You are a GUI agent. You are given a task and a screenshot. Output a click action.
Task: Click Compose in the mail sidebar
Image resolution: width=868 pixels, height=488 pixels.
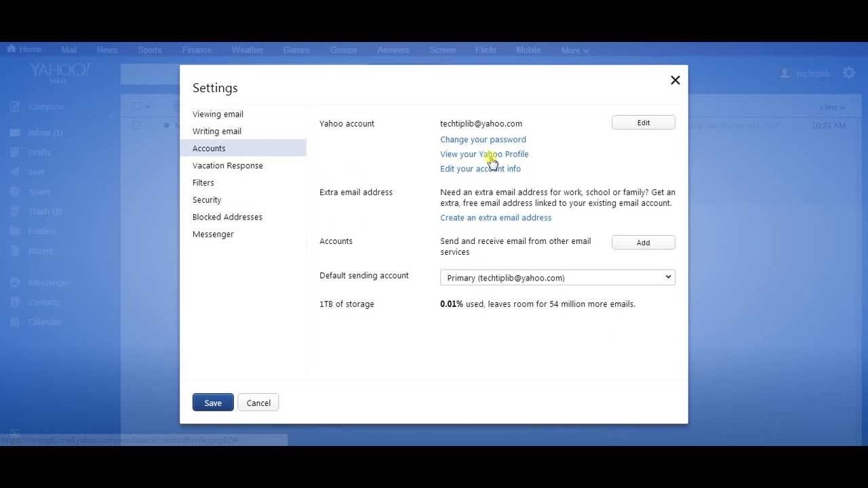(x=38, y=106)
